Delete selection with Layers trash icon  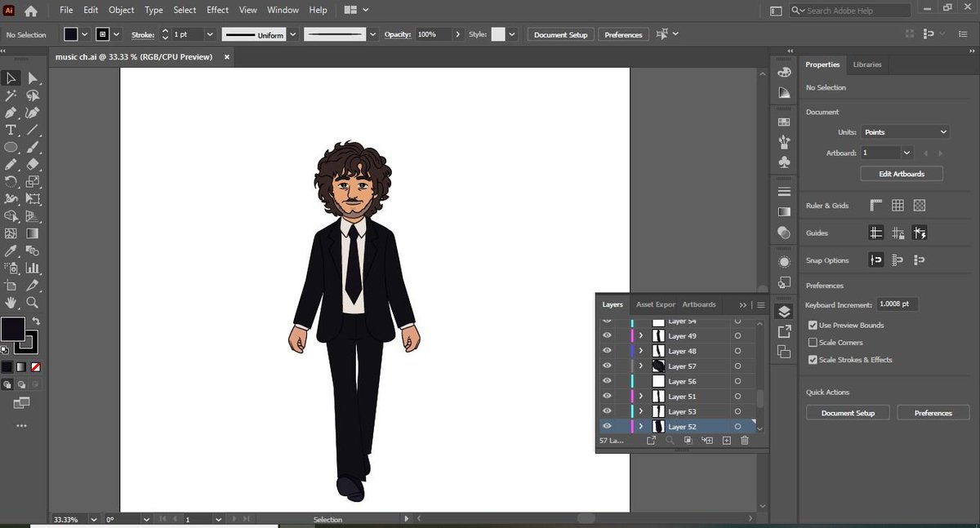point(744,441)
